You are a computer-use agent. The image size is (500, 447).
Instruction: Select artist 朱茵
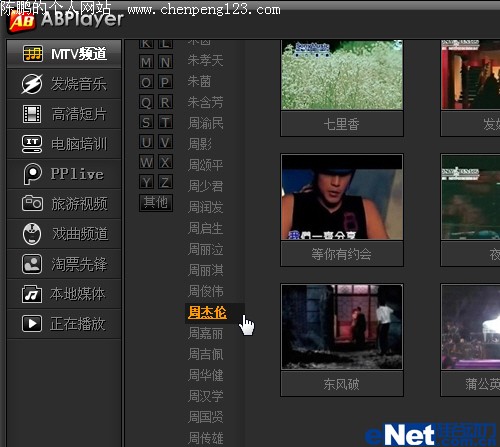[199, 81]
